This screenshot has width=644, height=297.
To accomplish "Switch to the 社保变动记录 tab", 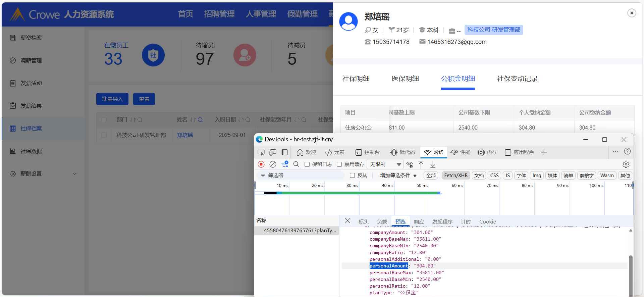I will (x=517, y=79).
